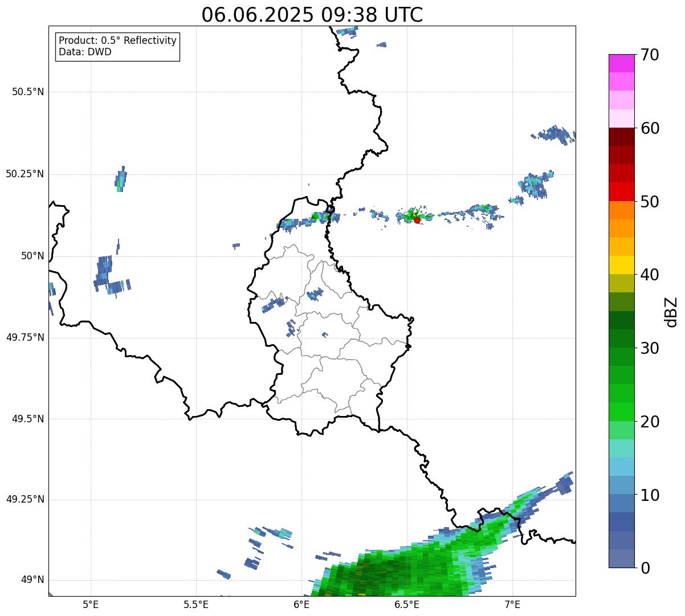Click the red location marker dot
Screen dimensions: 685x616
(x=417, y=220)
